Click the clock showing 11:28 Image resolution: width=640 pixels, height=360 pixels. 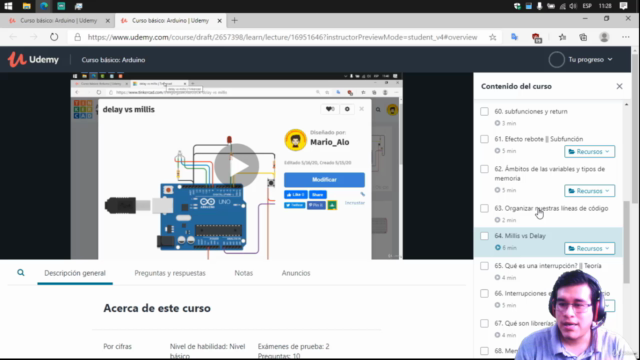point(605,6)
